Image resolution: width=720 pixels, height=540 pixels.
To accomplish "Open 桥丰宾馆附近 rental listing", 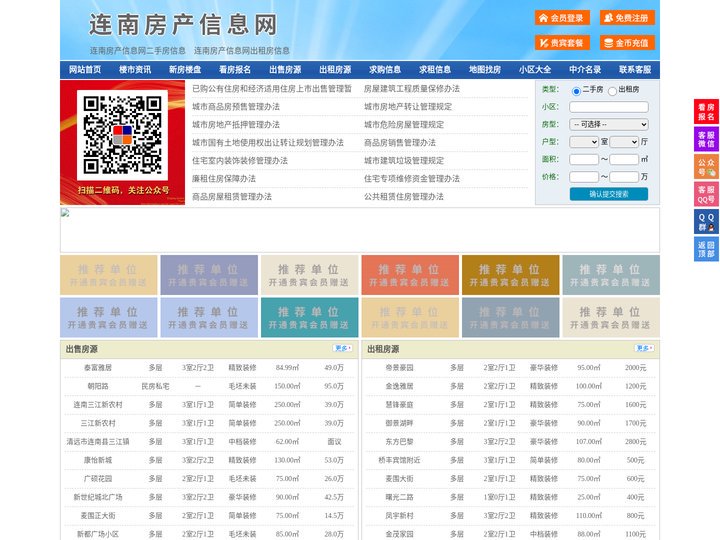I will (x=399, y=460).
